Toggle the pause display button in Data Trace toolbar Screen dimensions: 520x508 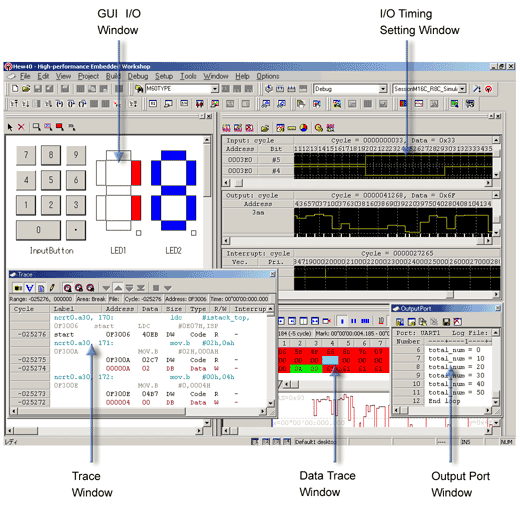[353, 321]
